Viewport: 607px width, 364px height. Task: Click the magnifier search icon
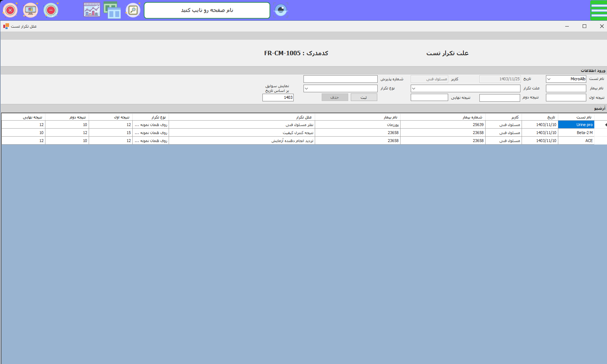pos(133,10)
